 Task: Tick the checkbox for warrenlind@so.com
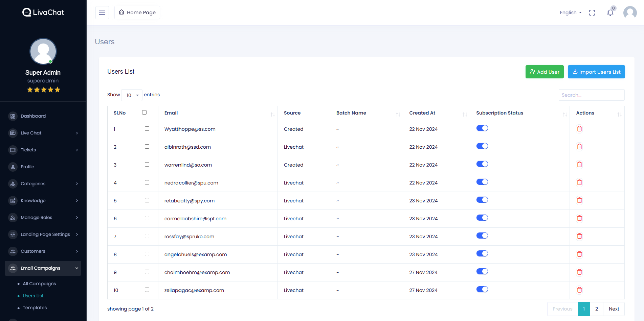tap(147, 165)
